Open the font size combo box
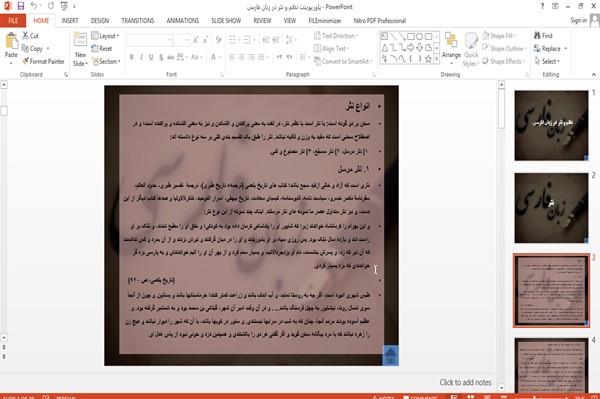Image resolution: width=600 pixels, height=399 pixels. (181, 40)
